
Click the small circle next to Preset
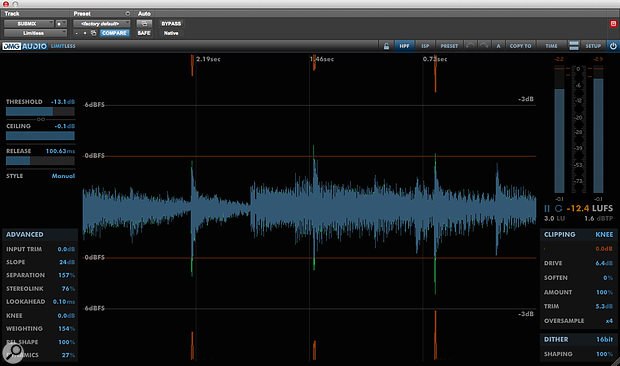[127, 13]
